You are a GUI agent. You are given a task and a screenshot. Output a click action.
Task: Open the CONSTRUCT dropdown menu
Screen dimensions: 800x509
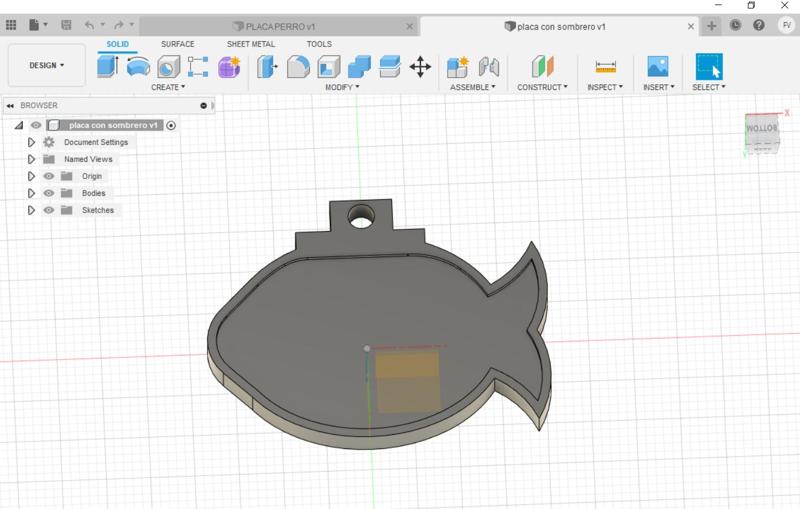[x=542, y=87]
